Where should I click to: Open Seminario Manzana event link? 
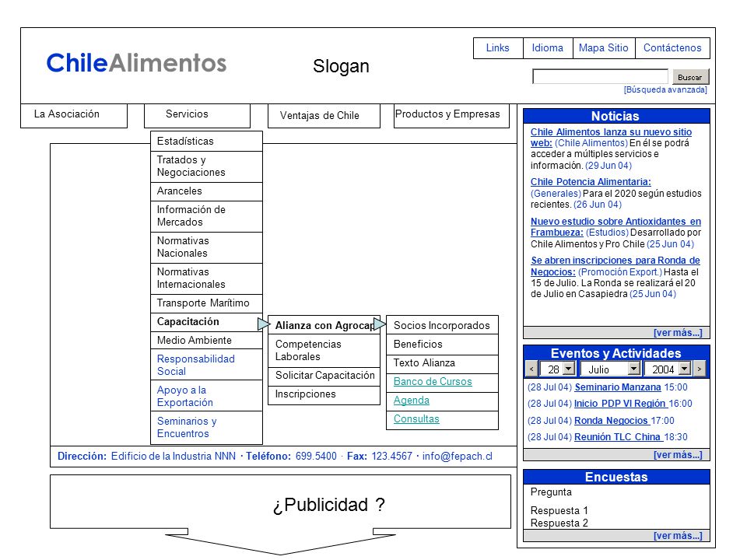click(617, 387)
